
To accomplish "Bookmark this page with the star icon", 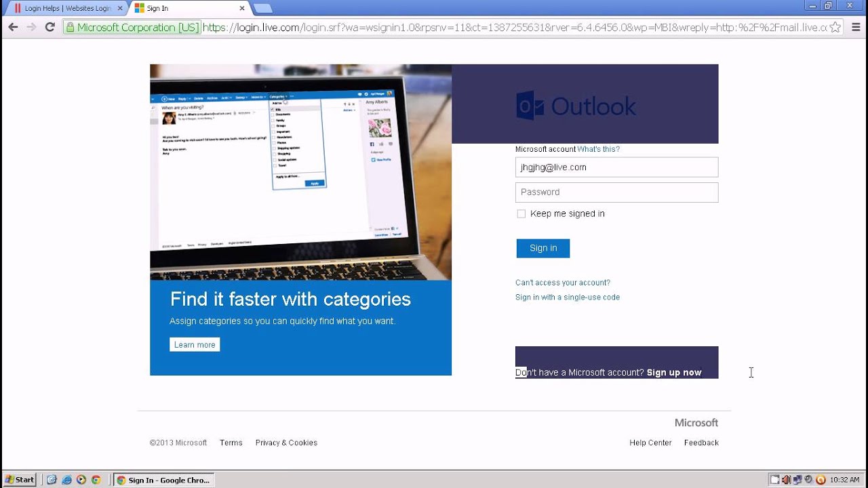I will point(835,27).
